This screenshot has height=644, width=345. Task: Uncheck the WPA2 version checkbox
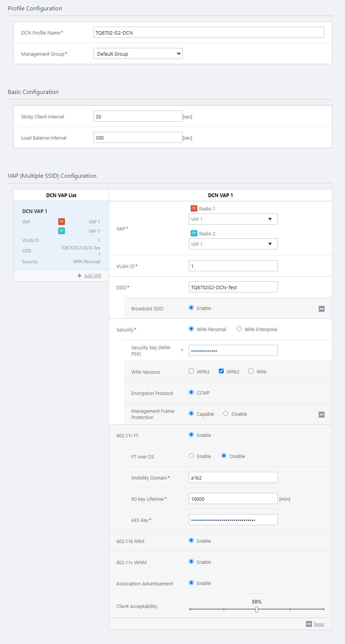click(221, 371)
